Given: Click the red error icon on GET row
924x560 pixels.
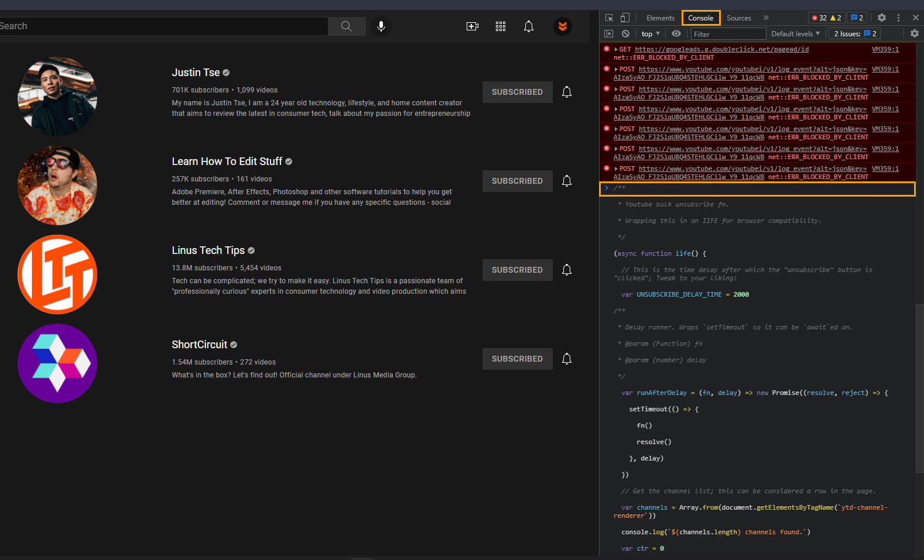Looking at the screenshot, I should pyautogui.click(x=607, y=49).
